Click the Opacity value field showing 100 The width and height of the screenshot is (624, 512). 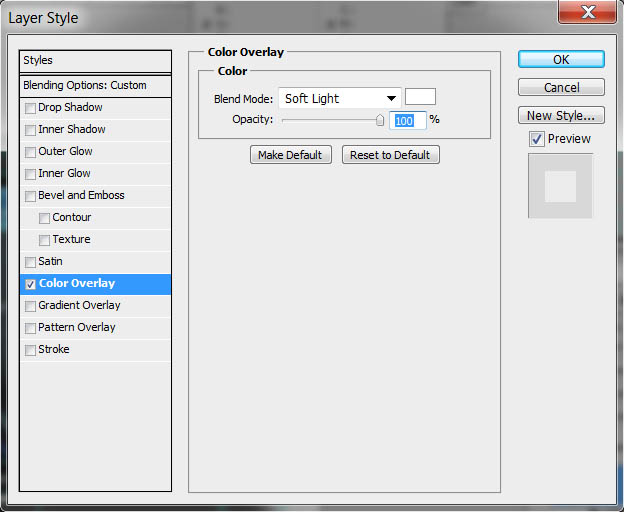[x=408, y=120]
